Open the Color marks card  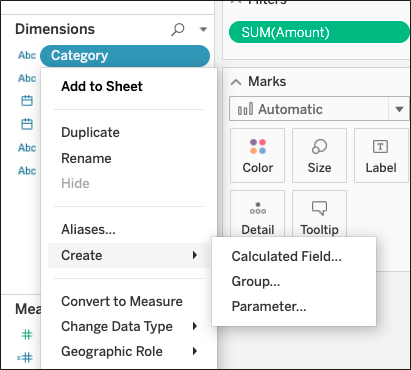[x=257, y=155]
